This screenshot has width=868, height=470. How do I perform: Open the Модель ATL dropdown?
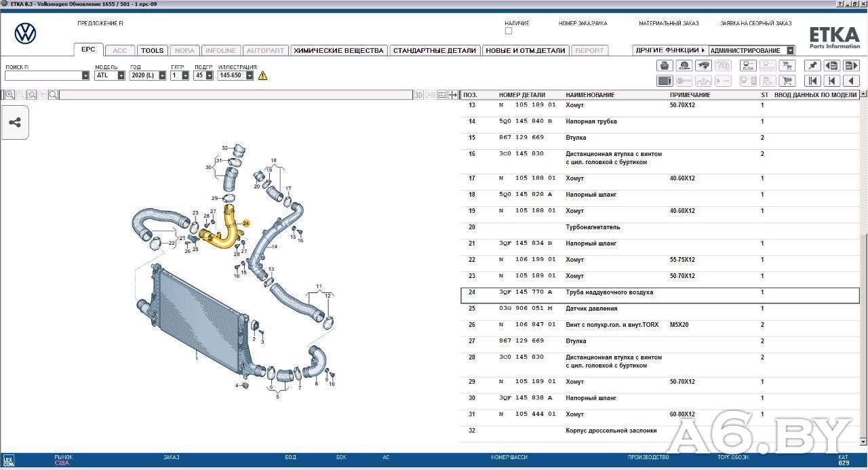coord(121,75)
